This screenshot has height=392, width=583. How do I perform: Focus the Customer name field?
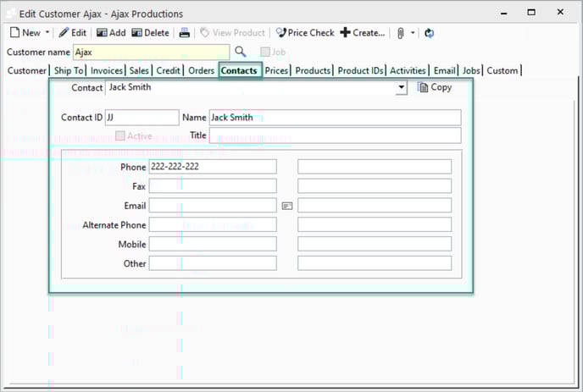152,52
